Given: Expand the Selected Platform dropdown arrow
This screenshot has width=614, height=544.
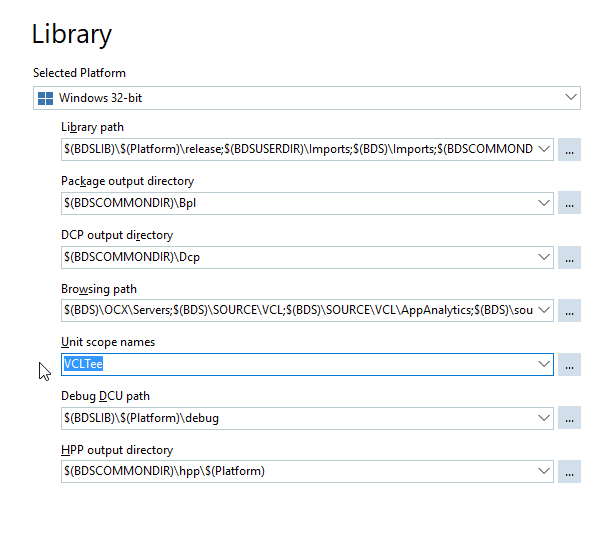Looking at the screenshot, I should click(571, 97).
